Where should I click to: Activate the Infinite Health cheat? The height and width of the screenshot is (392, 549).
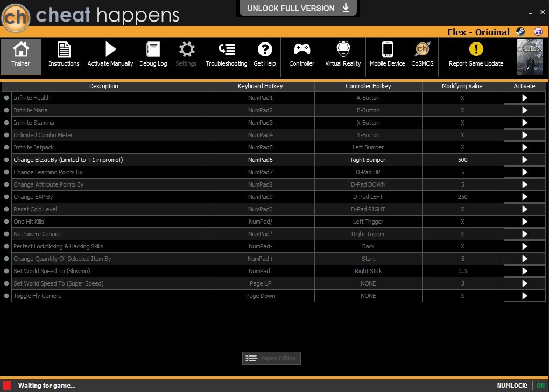(524, 98)
